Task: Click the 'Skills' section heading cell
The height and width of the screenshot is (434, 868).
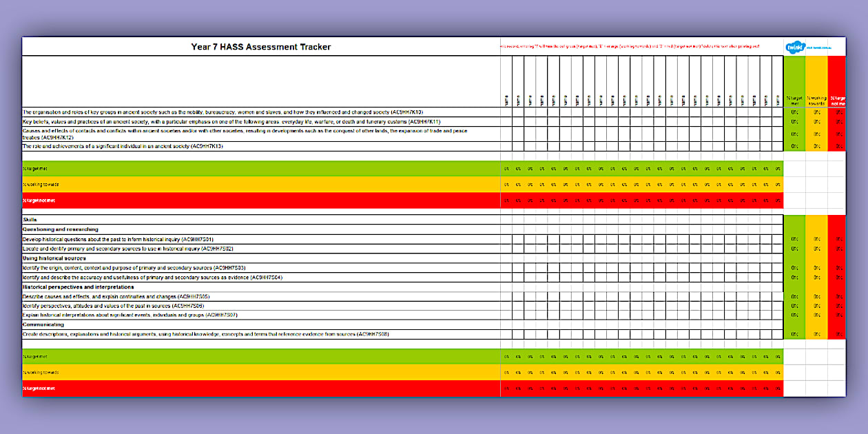Action: [30, 220]
